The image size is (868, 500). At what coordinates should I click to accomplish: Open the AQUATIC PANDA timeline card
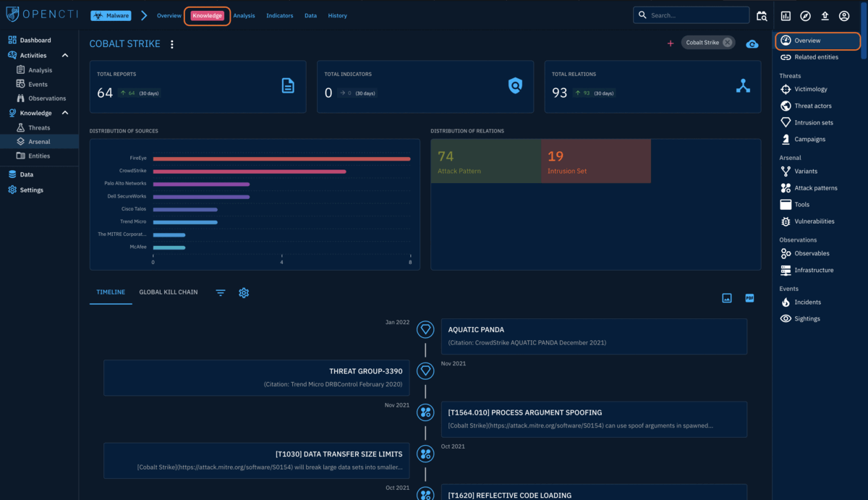tap(593, 336)
